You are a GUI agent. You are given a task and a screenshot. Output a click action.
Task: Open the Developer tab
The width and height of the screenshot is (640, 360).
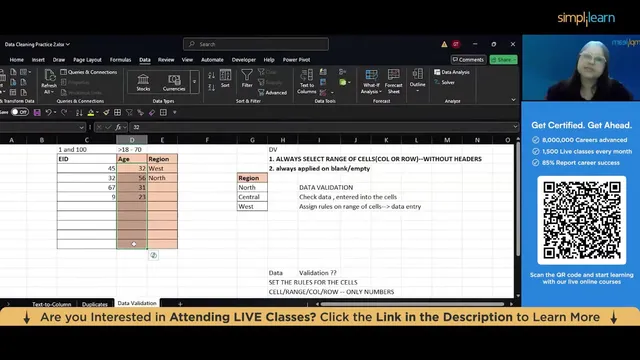tap(243, 60)
